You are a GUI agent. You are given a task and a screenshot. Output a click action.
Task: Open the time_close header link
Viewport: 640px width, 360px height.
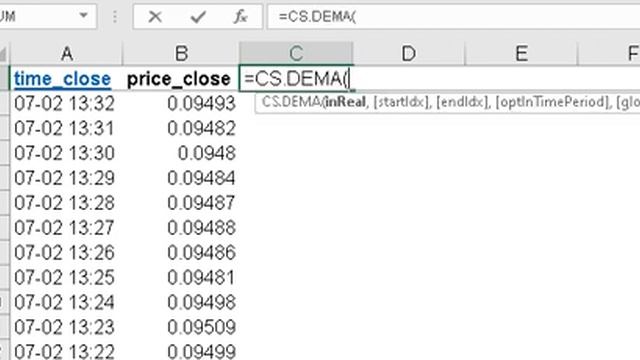point(62,79)
